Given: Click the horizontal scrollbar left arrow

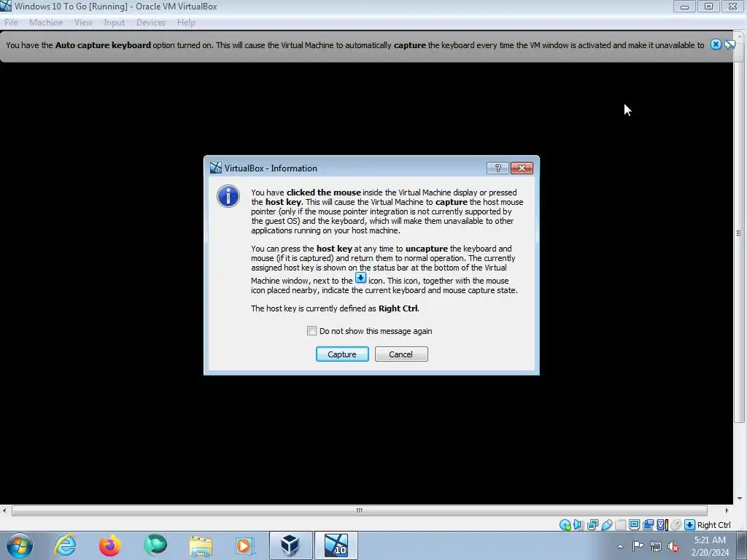Looking at the screenshot, I should click(x=4, y=510).
